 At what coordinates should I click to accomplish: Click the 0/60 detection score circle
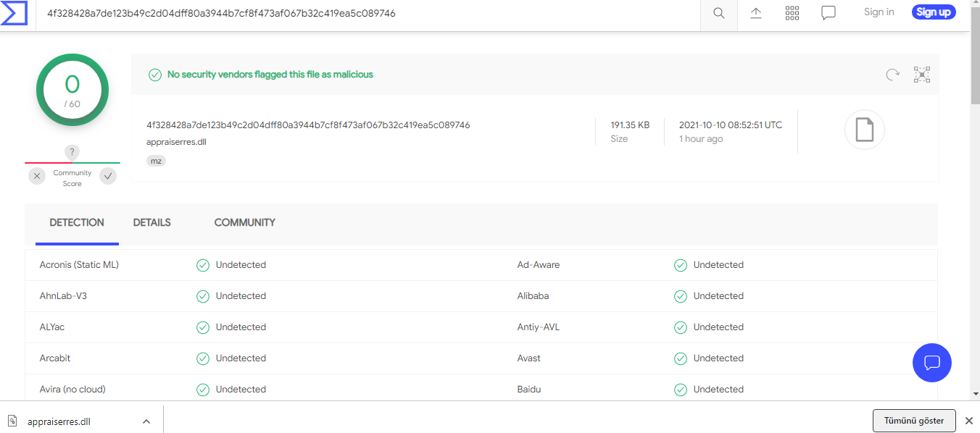coord(72,90)
